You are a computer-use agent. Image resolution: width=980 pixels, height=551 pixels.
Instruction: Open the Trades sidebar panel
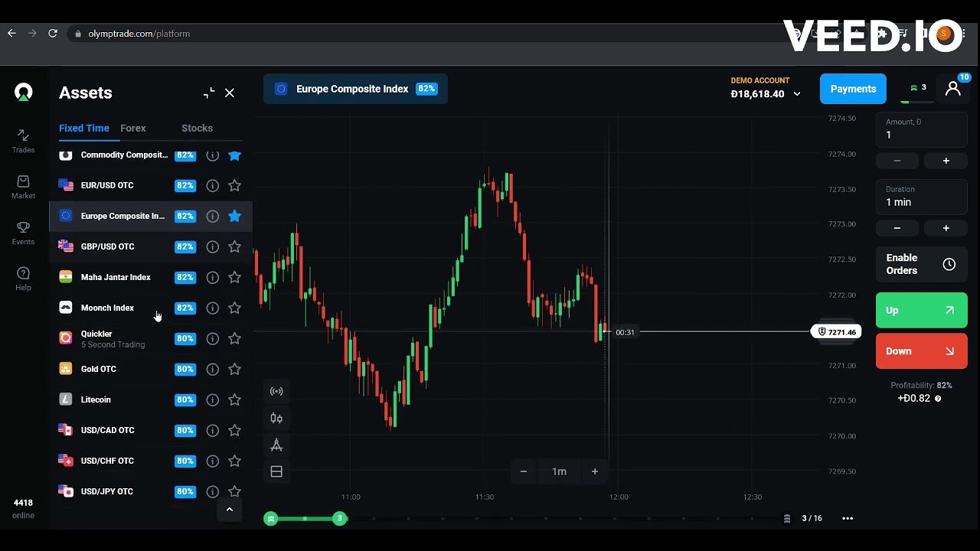tap(23, 141)
